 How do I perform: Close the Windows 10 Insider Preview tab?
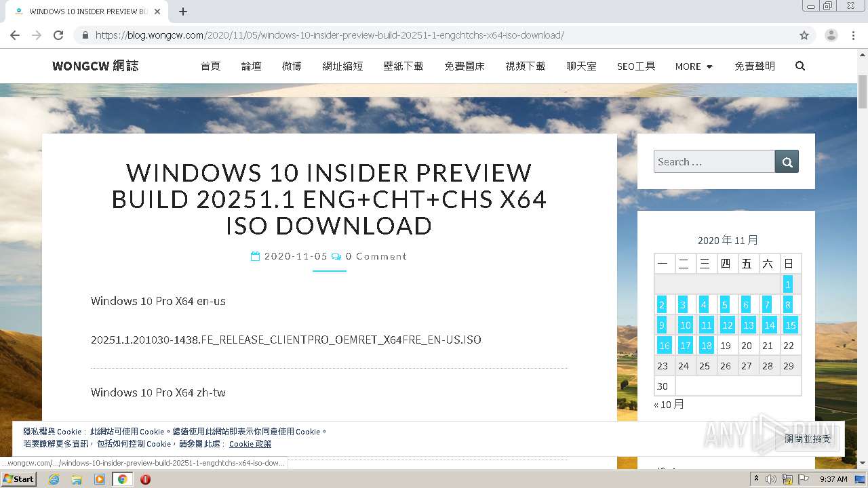(x=158, y=12)
